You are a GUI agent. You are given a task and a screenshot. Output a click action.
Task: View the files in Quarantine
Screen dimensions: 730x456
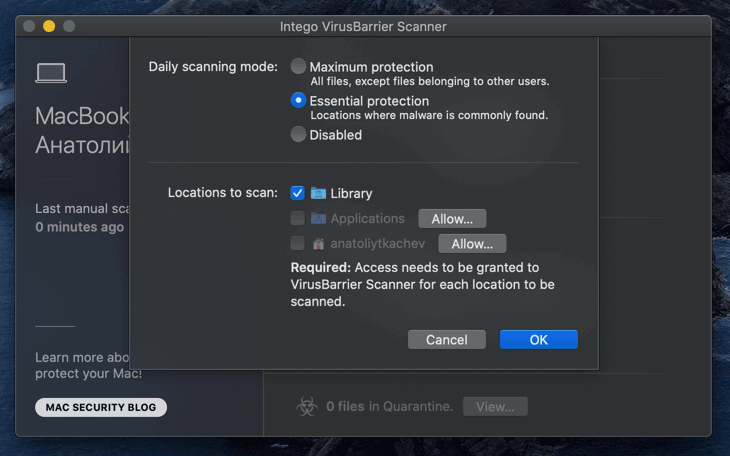point(495,407)
